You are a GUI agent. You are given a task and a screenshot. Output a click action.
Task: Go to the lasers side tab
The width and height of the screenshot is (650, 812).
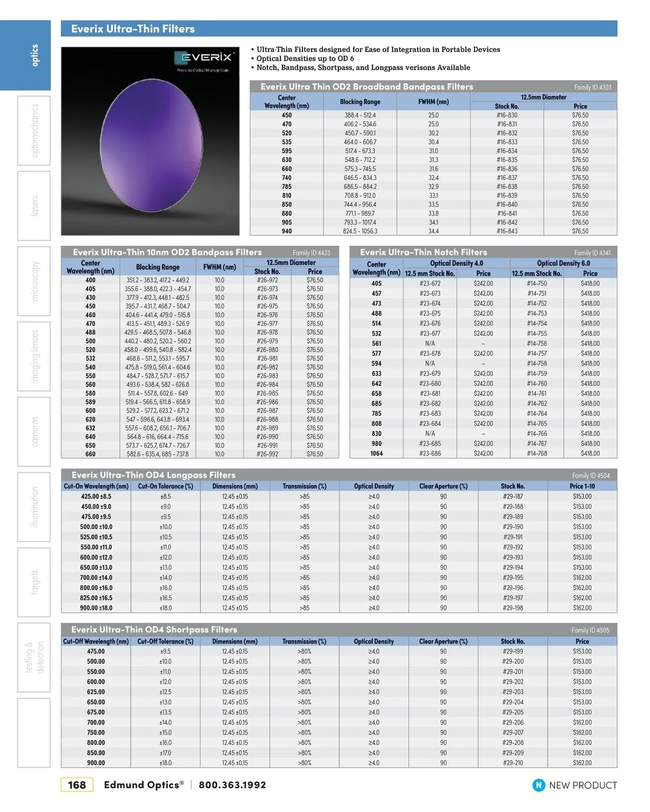(x=34, y=206)
